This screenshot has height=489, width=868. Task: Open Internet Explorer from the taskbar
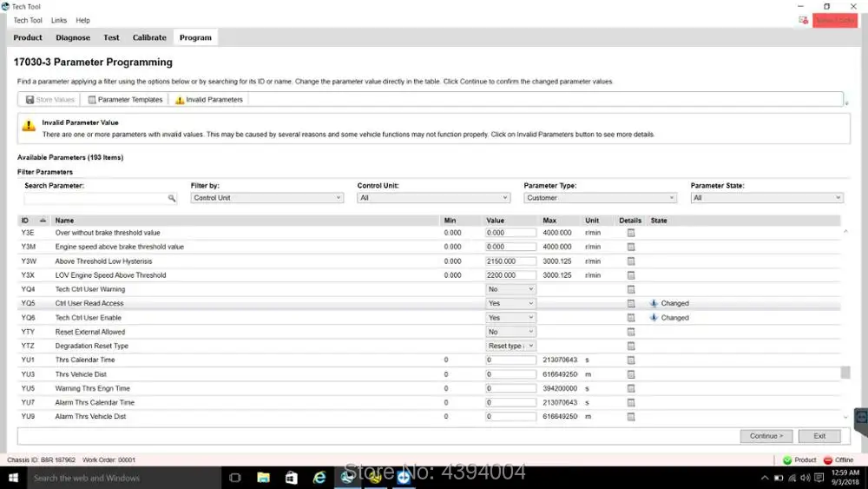pos(319,478)
